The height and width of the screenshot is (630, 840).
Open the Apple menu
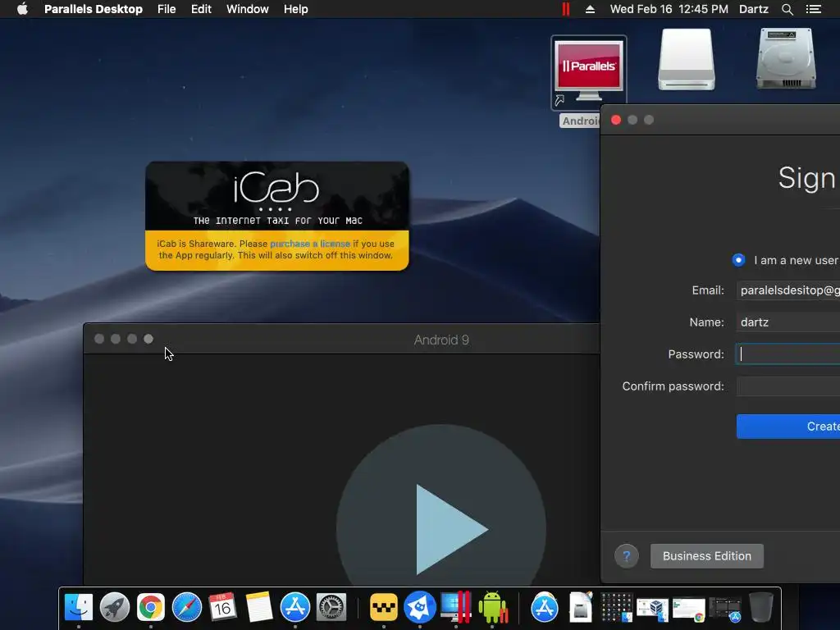coord(22,9)
